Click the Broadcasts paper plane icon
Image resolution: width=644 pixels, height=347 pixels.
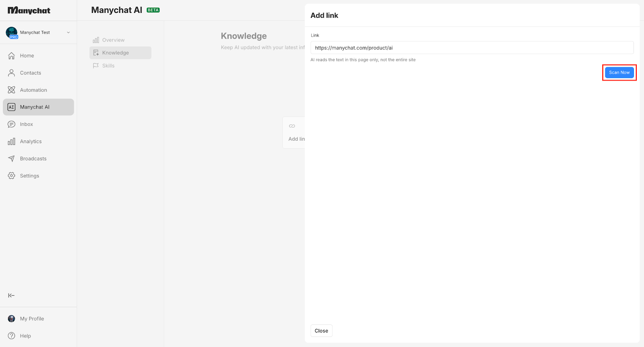[12, 159]
